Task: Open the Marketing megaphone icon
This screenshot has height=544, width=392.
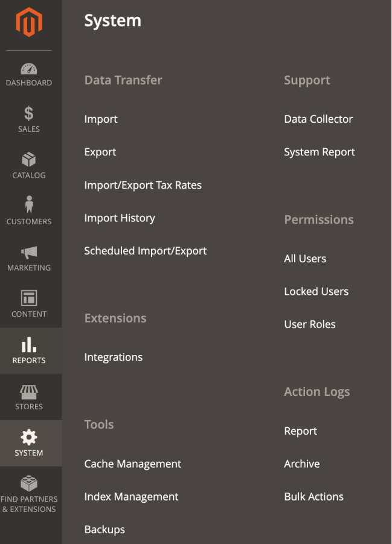Action: click(x=29, y=252)
